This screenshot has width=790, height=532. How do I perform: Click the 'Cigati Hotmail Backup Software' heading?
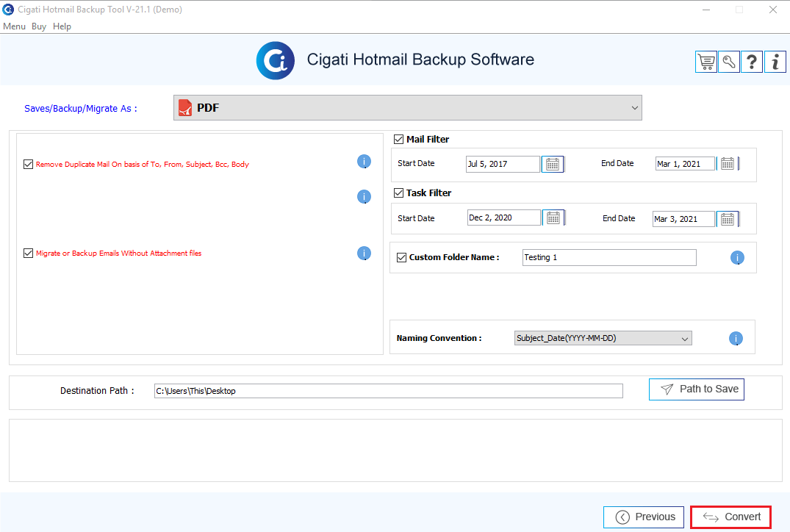point(420,60)
